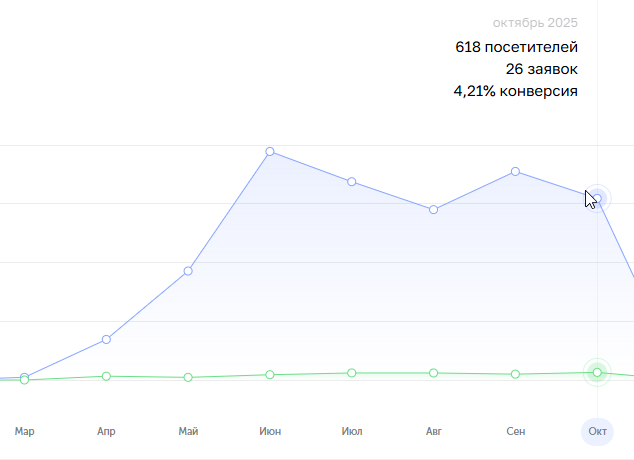
Task: Select the Окт month label on axis
Action: [x=597, y=432]
